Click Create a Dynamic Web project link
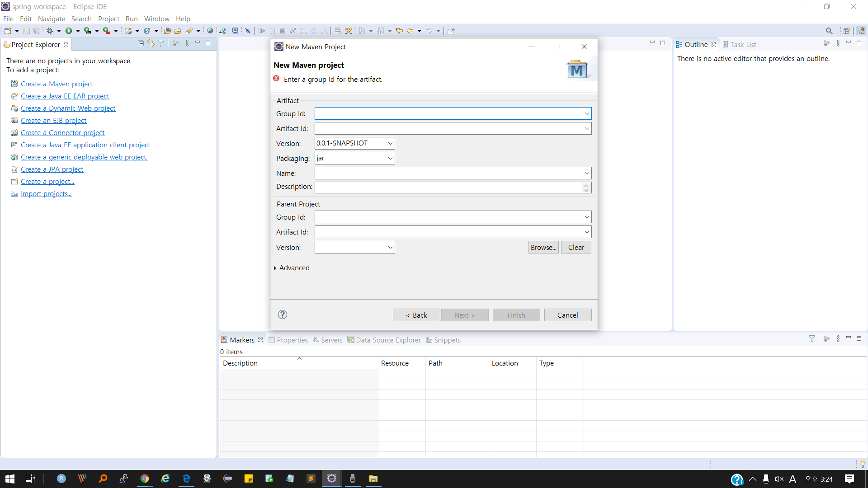The image size is (868, 488). 68,108
